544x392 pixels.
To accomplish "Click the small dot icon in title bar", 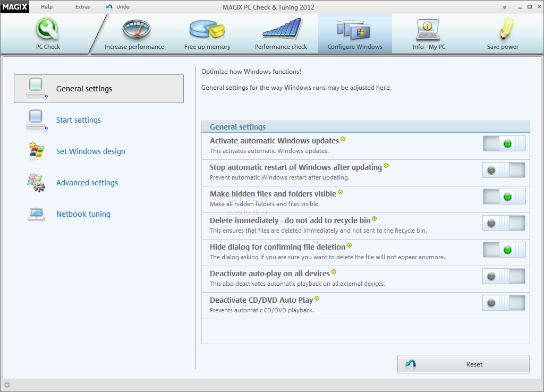I will [x=505, y=7].
